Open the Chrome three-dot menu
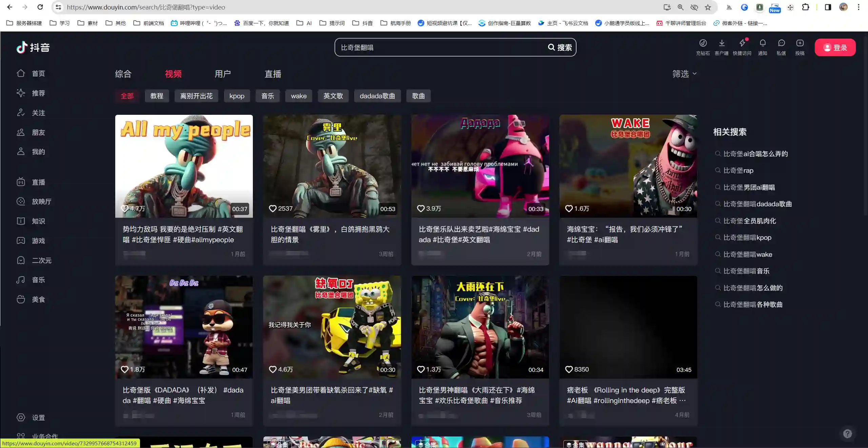The height and width of the screenshot is (448, 868). [859, 7]
